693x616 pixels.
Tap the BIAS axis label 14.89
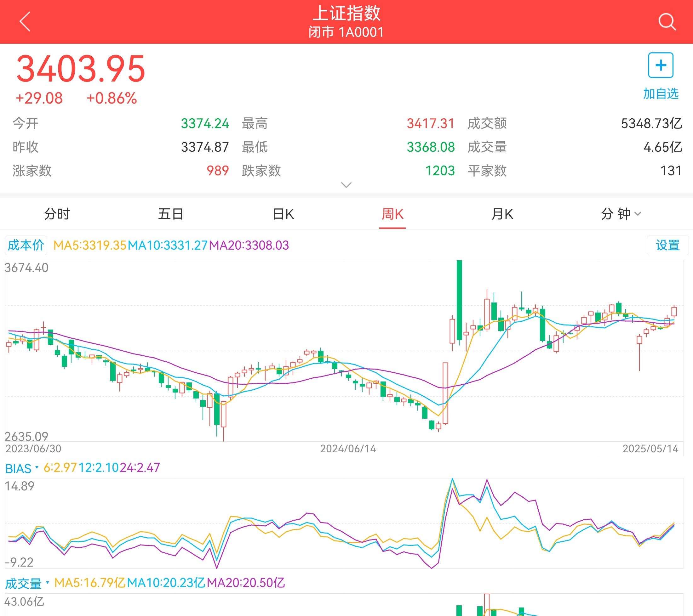[19, 486]
